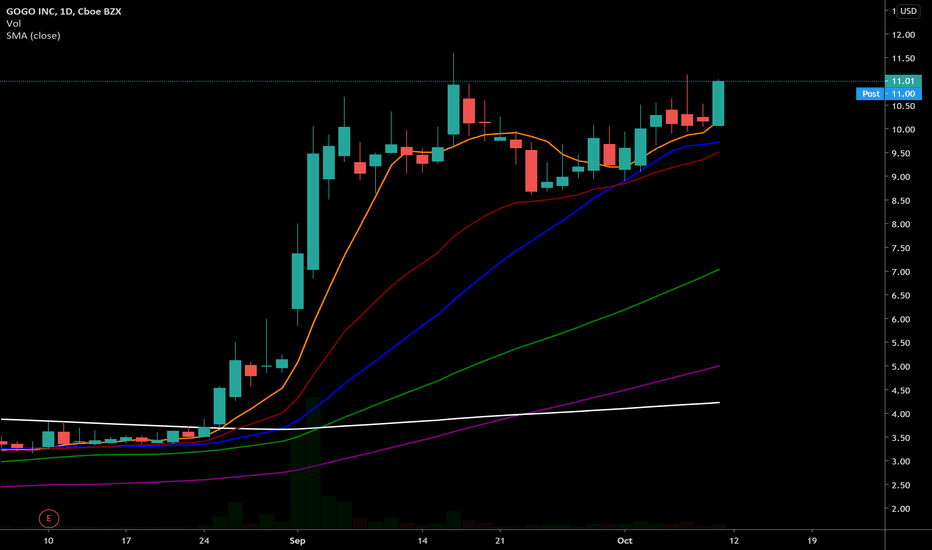Click the 8.00 price axis label

point(901,224)
